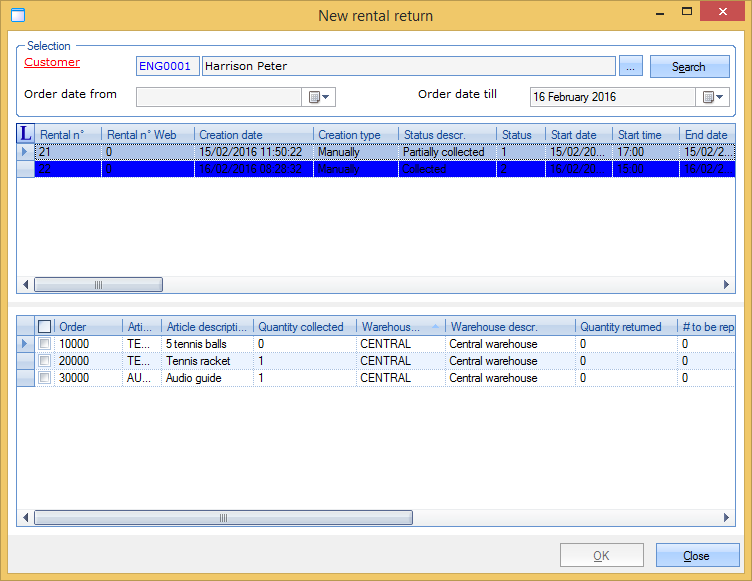The height and width of the screenshot is (581, 752).
Task: Check the Tennis racket row checkbox
Action: tap(44, 361)
